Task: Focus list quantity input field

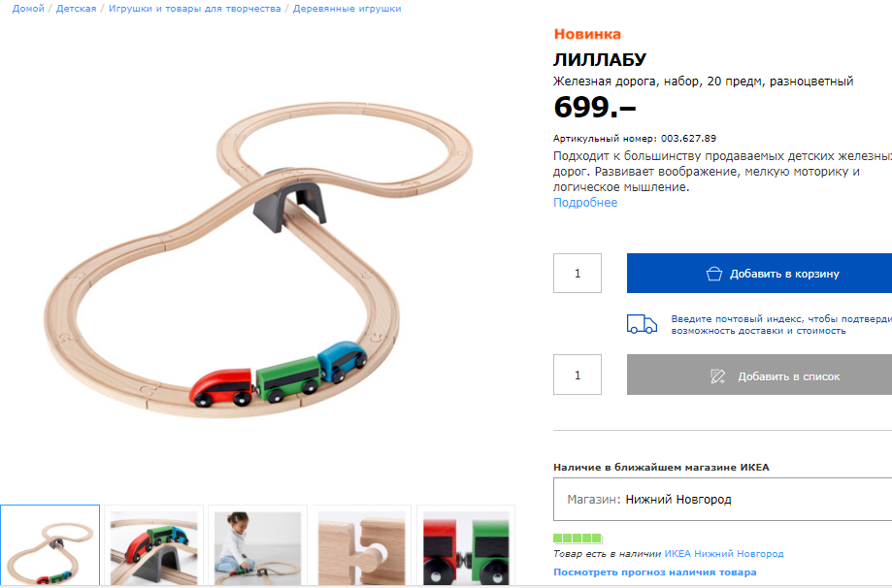Action: (x=577, y=375)
